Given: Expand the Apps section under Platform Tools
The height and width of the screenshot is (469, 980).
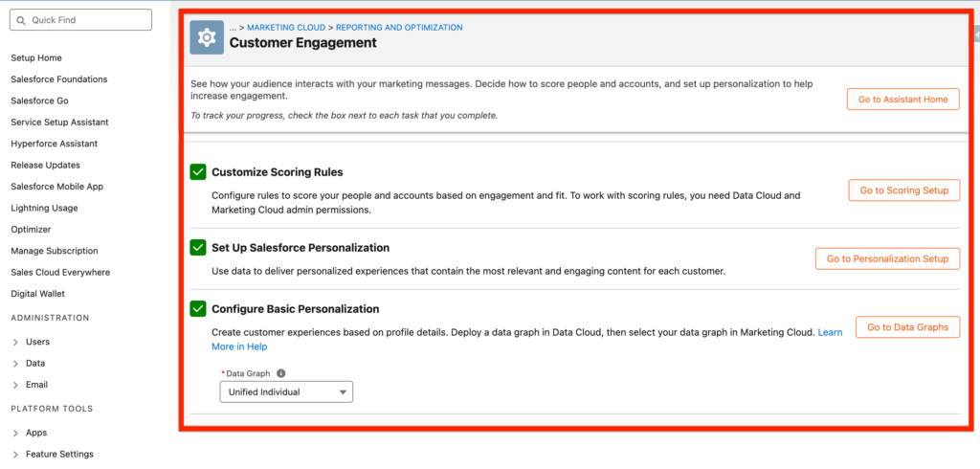Looking at the screenshot, I should pos(16,433).
